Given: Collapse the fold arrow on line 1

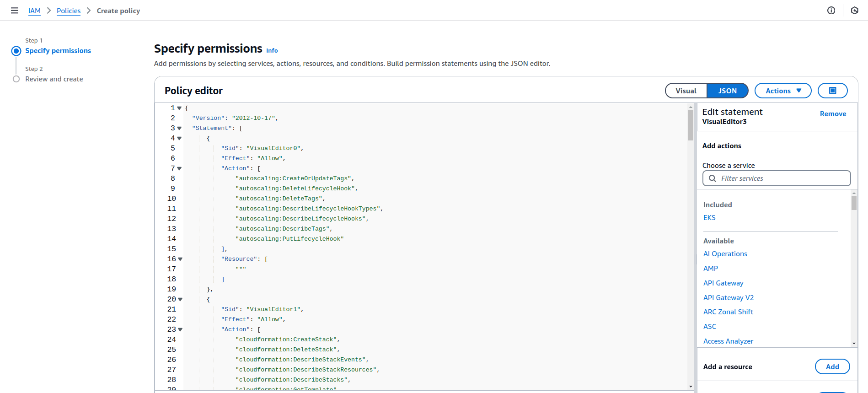Looking at the screenshot, I should pos(179,108).
